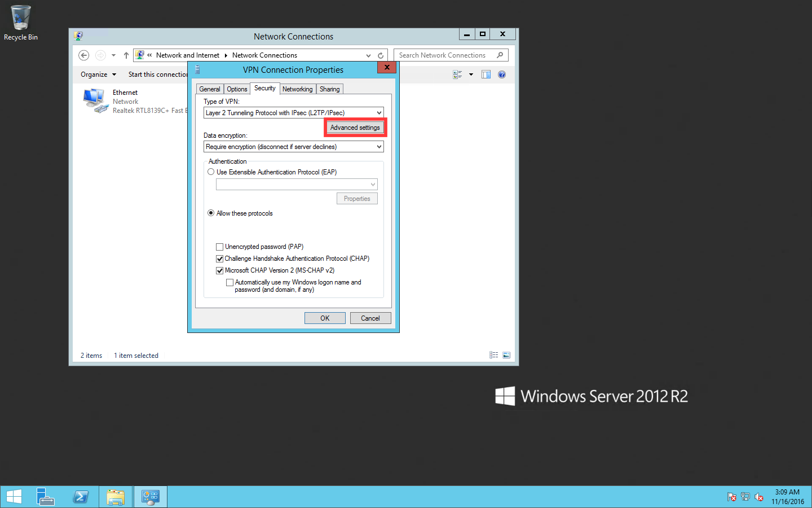Open the Recycle Bin desktop icon
812x508 pixels.
coord(21,23)
